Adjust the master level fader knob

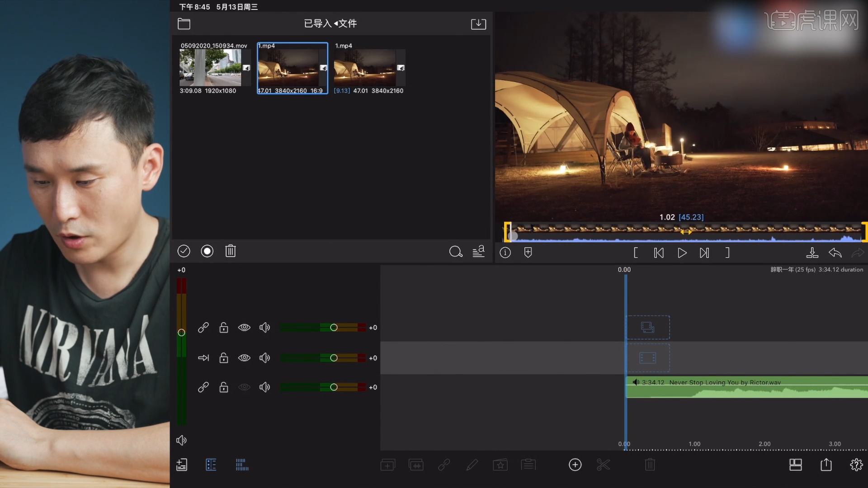(x=181, y=333)
